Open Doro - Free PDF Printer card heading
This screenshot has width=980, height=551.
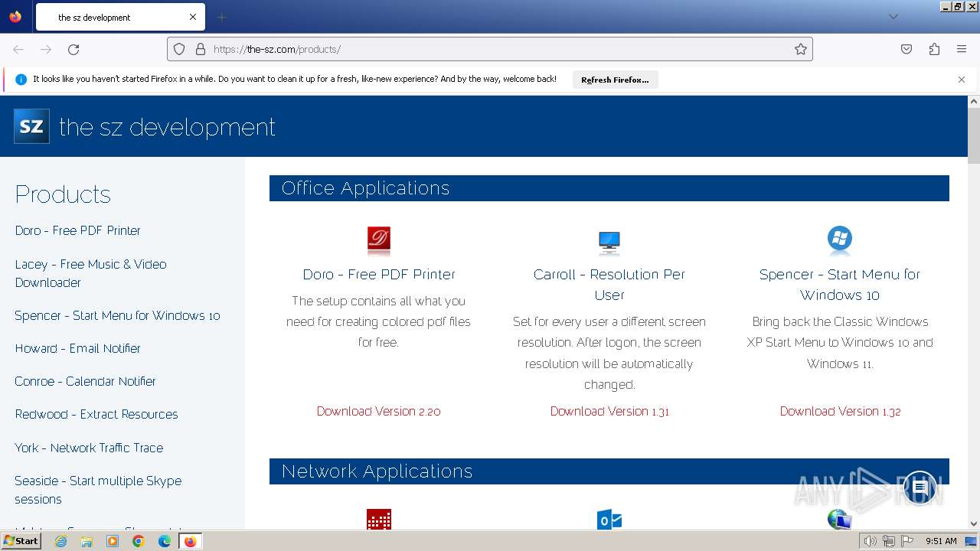pyautogui.click(x=379, y=274)
